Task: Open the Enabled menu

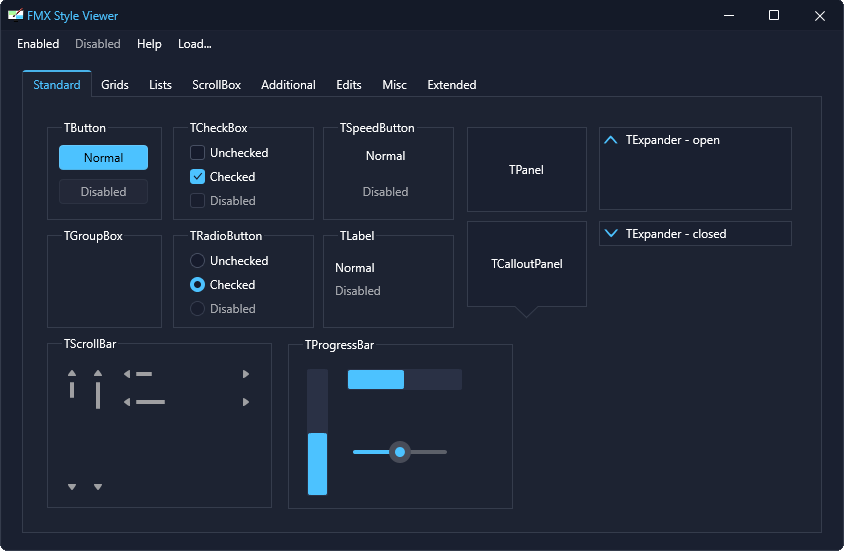Action: click(38, 44)
